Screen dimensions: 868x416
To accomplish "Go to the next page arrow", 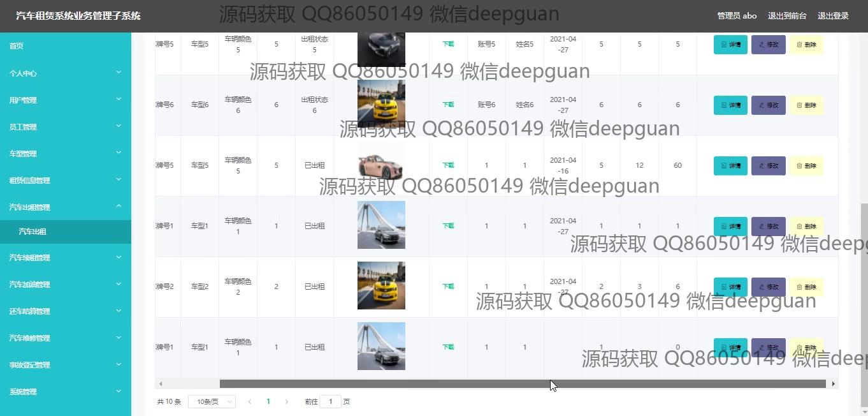I will 287,401.
